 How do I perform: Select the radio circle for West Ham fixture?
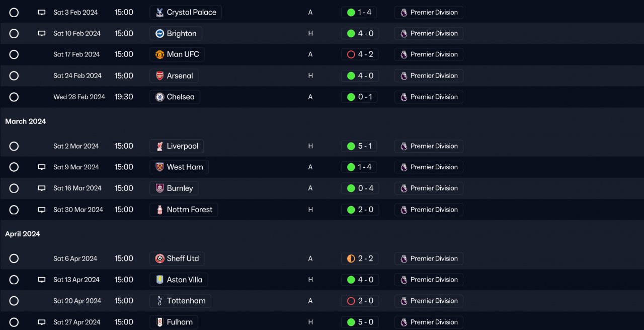[x=14, y=167]
